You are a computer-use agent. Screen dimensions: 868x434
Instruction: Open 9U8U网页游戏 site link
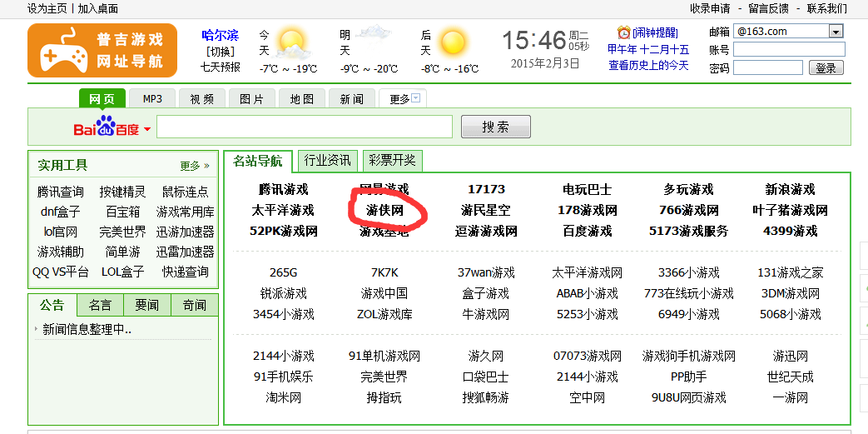tap(688, 397)
